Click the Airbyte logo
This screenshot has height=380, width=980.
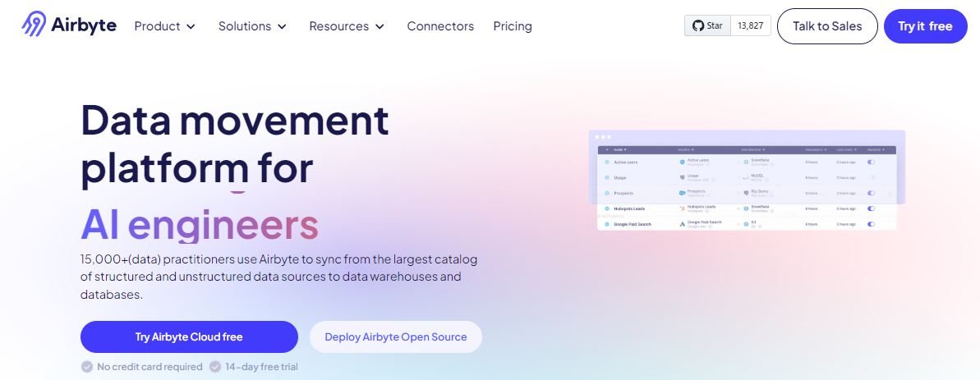click(69, 25)
